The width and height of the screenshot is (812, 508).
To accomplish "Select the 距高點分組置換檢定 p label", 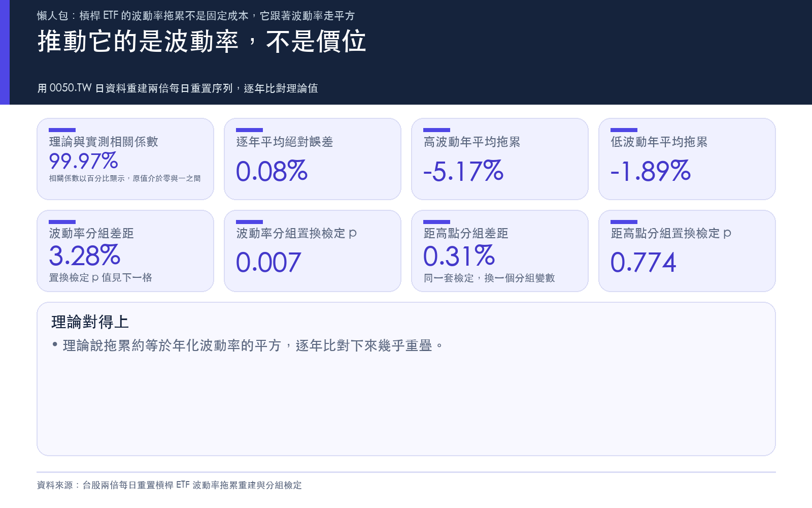I will pos(671,233).
